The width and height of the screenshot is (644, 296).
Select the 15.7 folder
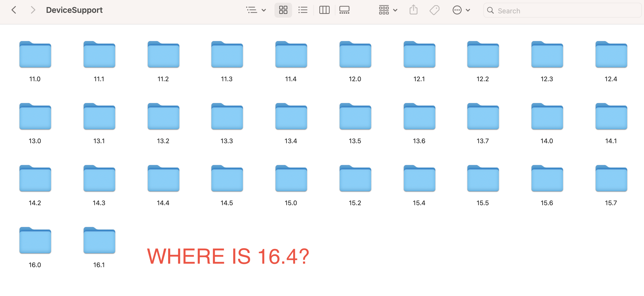(611, 178)
